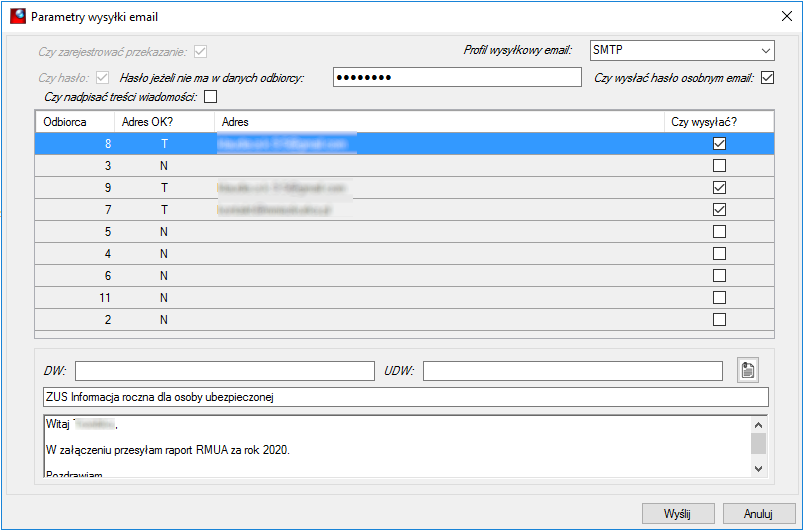Screen dimensions: 803x530
Task: Click the 'Czy wysyłać?' column header
Action: click(x=719, y=122)
